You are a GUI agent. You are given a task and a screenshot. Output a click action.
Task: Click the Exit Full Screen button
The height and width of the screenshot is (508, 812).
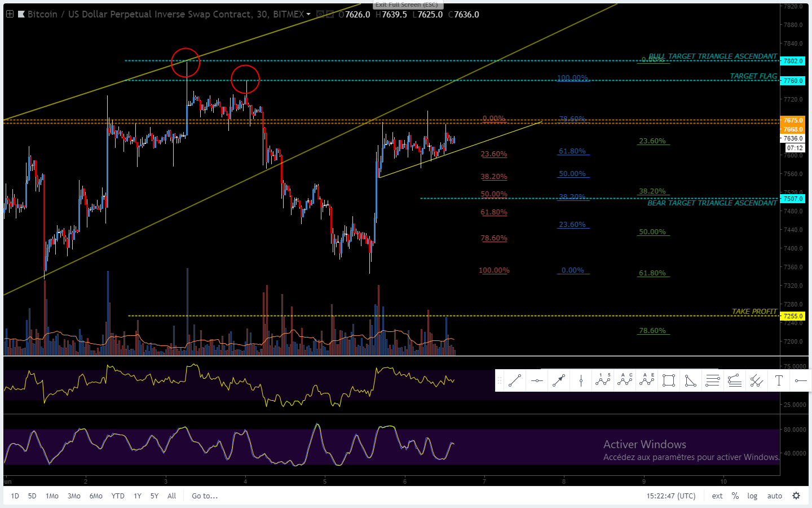coord(407,5)
